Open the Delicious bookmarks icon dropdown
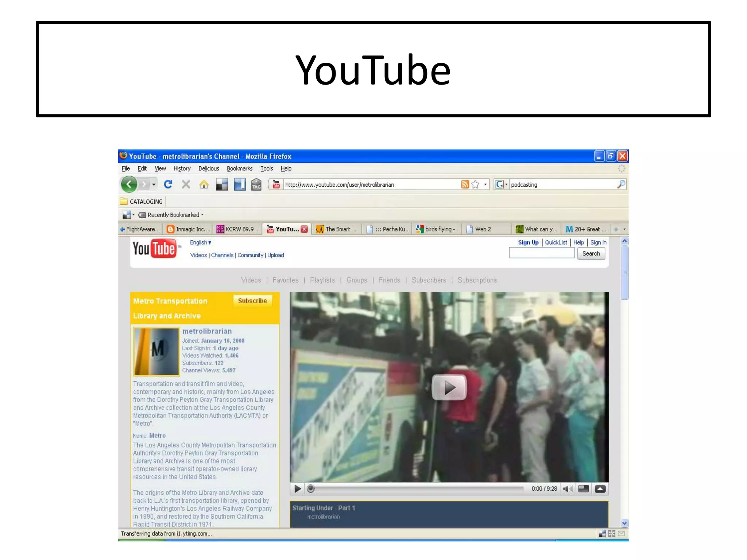The image size is (747, 560). click(x=133, y=215)
